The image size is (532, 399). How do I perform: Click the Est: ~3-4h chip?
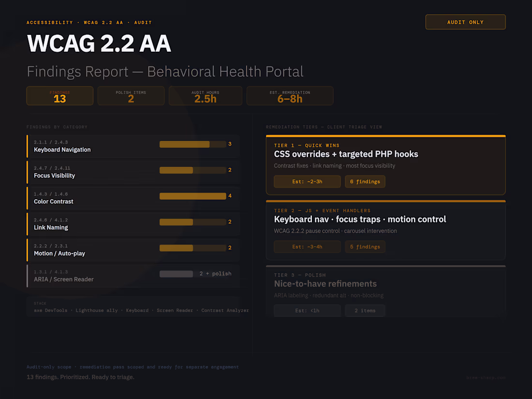pyautogui.click(x=307, y=247)
